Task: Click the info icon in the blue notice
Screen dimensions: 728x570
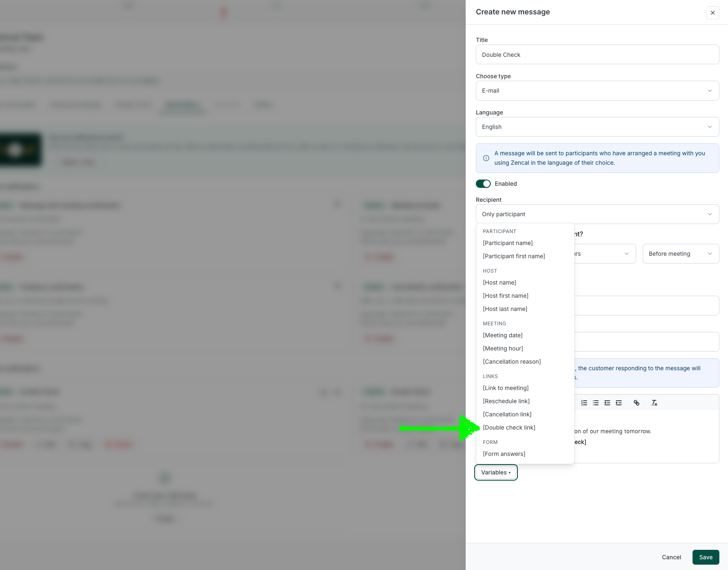Action: [x=486, y=158]
